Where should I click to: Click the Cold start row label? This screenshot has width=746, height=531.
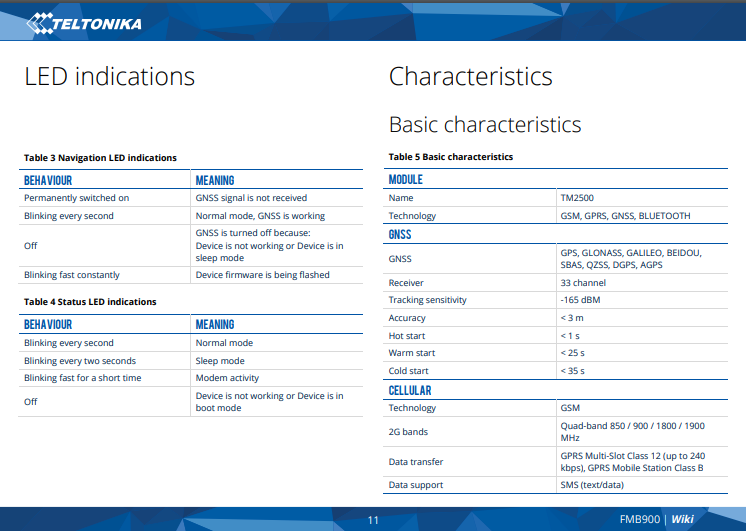pyautogui.click(x=408, y=371)
